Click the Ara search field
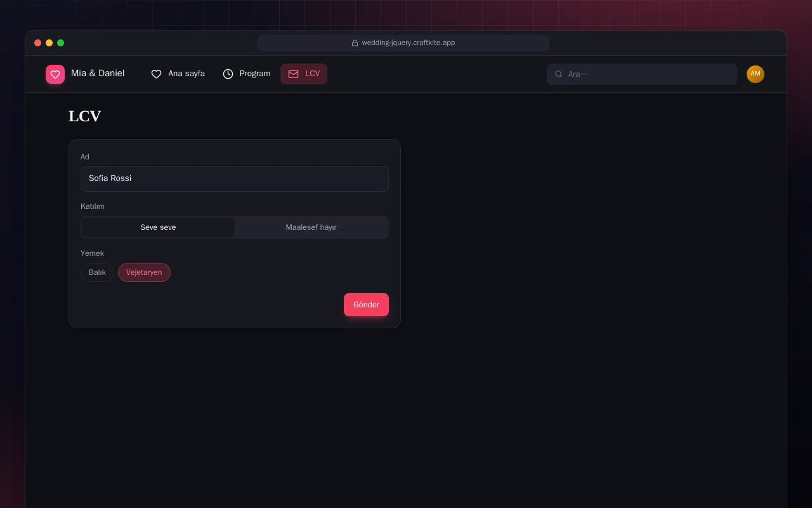The image size is (812, 508). (642, 74)
